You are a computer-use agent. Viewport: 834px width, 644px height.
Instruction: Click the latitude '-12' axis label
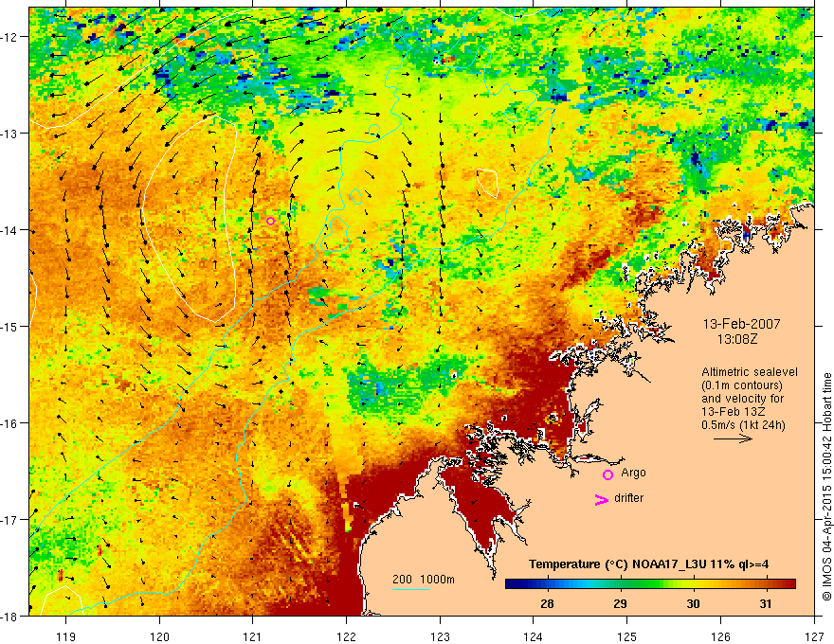(x=9, y=37)
